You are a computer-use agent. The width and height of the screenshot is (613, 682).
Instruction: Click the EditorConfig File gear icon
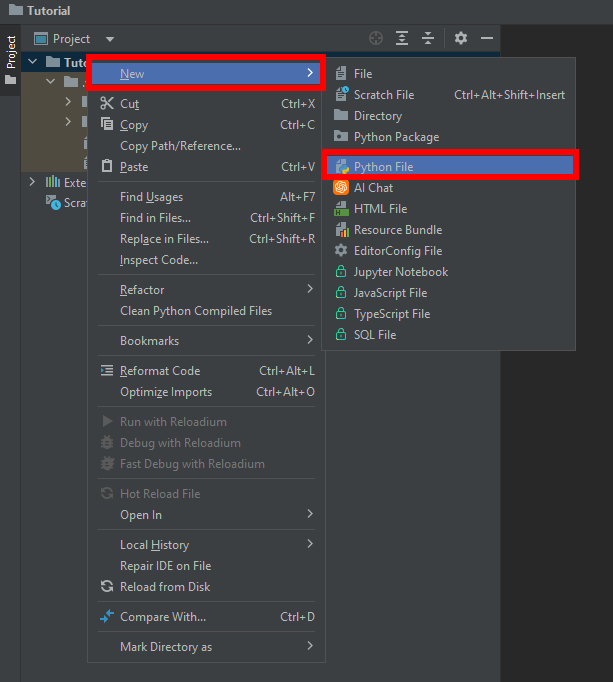tap(341, 250)
